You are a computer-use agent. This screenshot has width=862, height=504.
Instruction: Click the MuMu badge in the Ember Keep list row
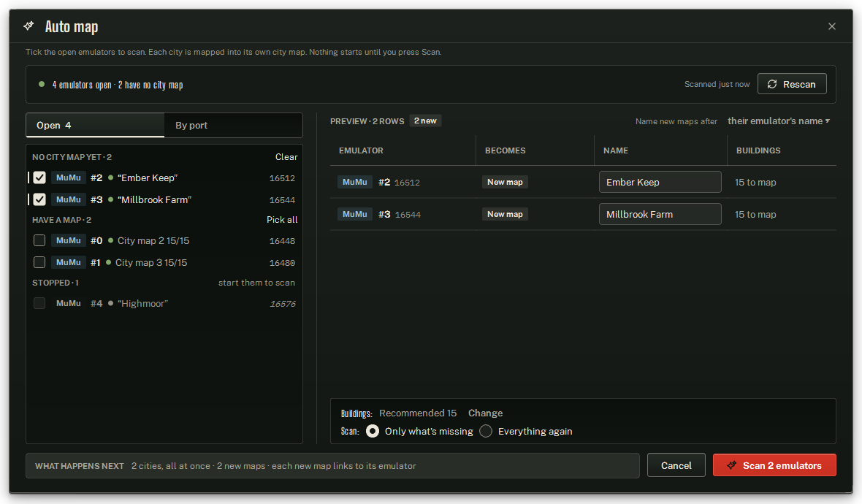(x=68, y=177)
